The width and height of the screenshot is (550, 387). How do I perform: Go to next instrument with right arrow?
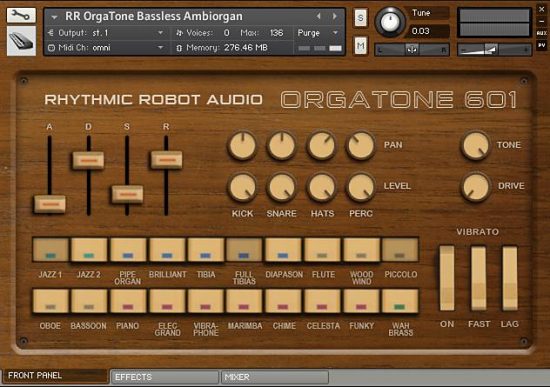pyautogui.click(x=335, y=16)
